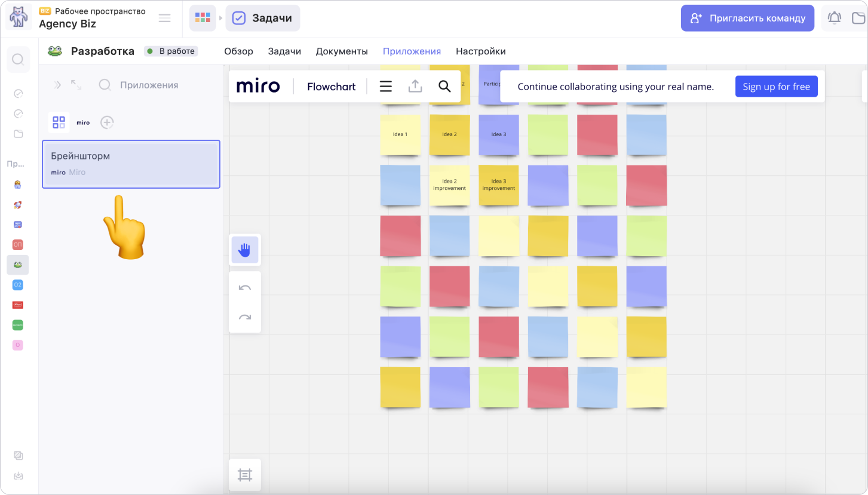Click the Приложения search field
This screenshot has width=868, height=495.
(149, 85)
